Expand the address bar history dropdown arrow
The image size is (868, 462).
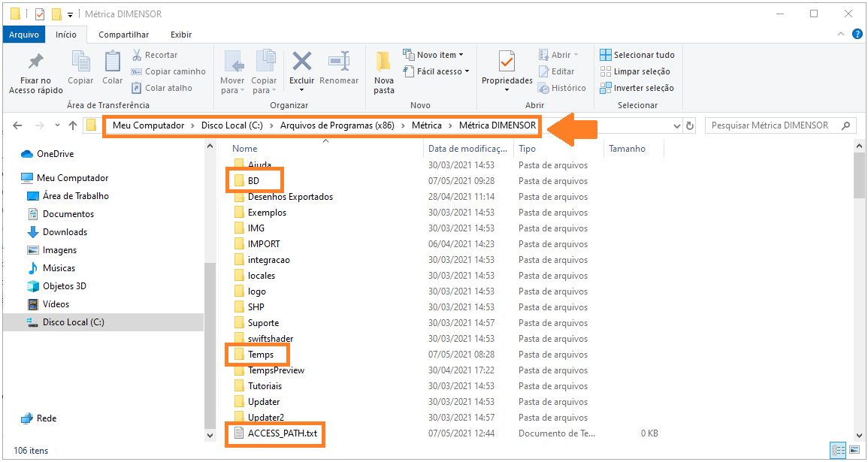[676, 125]
